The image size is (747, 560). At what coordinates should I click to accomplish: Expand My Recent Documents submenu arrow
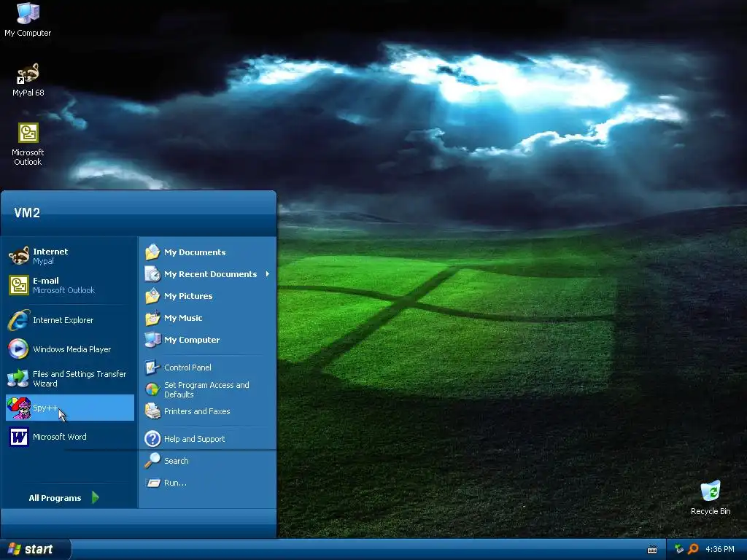268,274
